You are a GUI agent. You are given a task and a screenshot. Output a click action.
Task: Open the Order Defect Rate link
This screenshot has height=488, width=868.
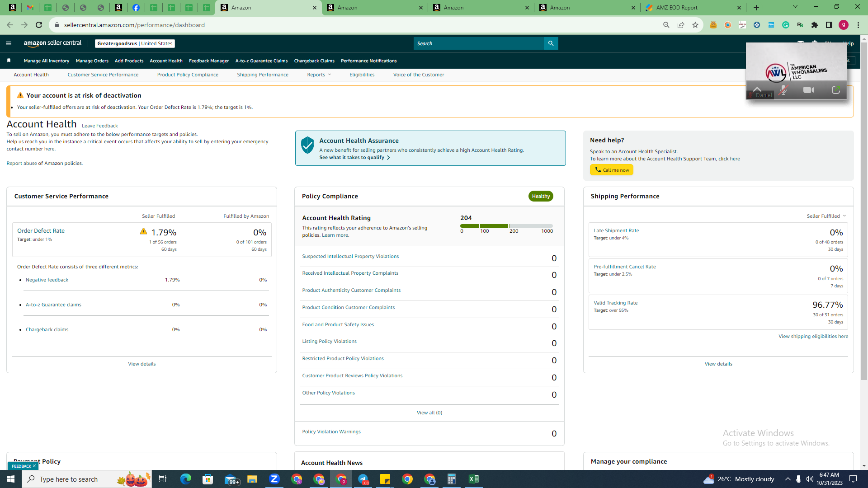point(41,230)
